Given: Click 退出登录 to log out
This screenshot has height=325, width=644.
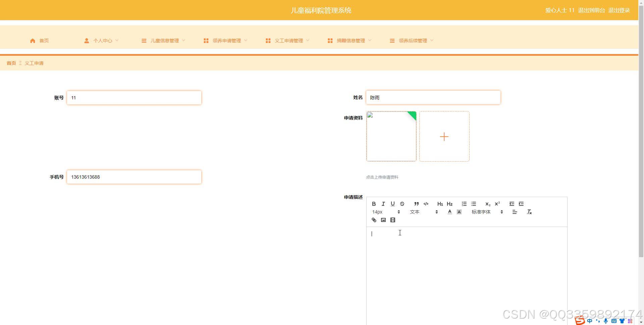Looking at the screenshot, I should [x=619, y=10].
